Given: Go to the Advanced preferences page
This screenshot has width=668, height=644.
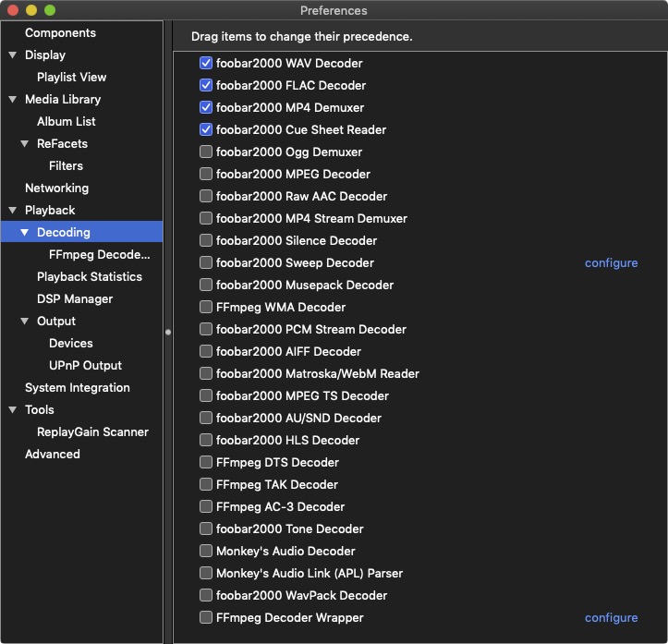Looking at the screenshot, I should click(53, 455).
